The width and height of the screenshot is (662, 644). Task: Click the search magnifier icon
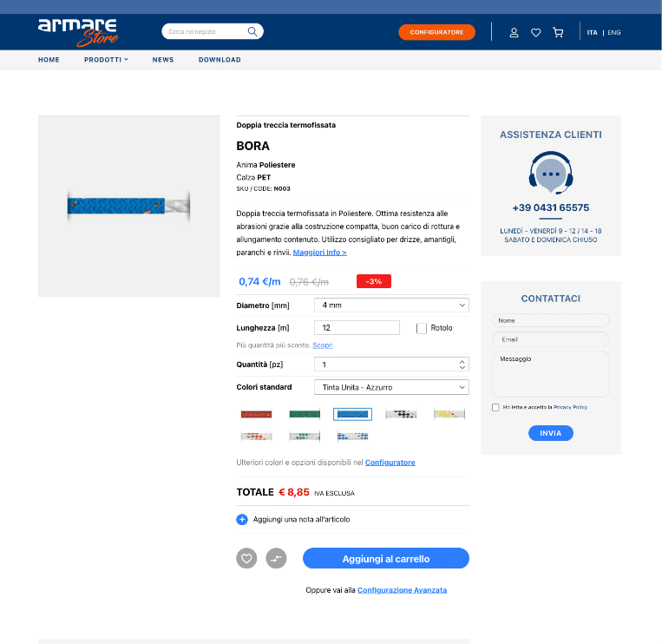point(252,31)
